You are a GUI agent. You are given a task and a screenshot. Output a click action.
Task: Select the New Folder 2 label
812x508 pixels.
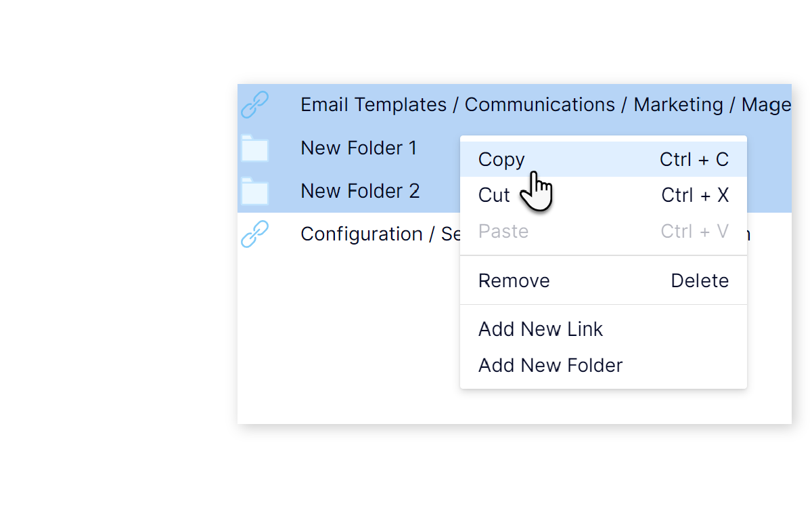(x=360, y=191)
